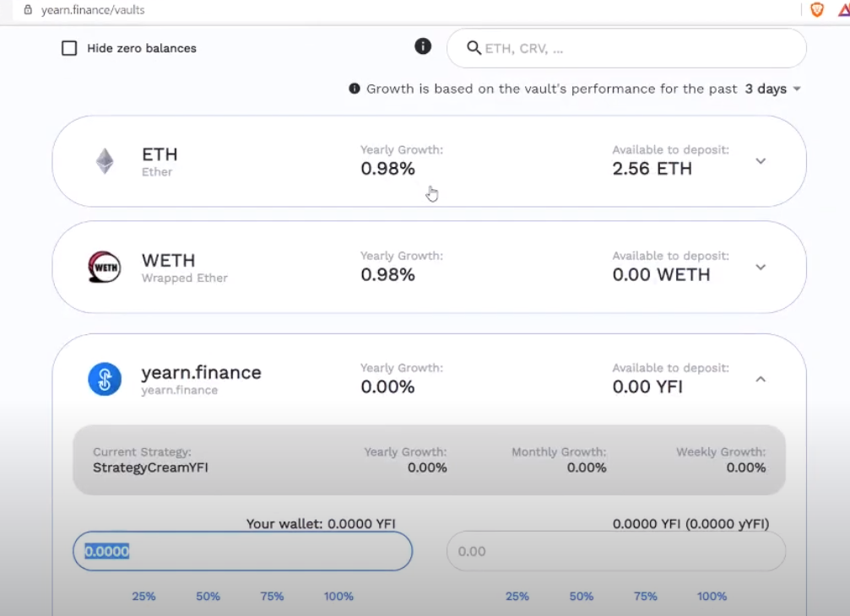Click the 2.56 ETH available value
Screen dimensions: 850x616
[652, 169]
